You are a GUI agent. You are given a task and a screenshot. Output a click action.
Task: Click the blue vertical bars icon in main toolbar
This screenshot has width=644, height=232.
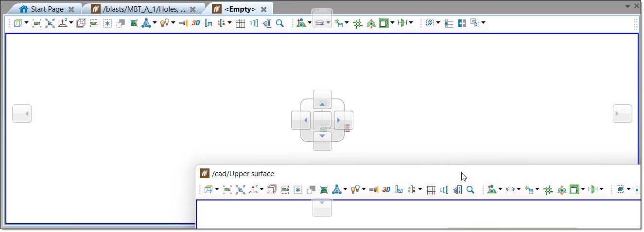(x=254, y=23)
